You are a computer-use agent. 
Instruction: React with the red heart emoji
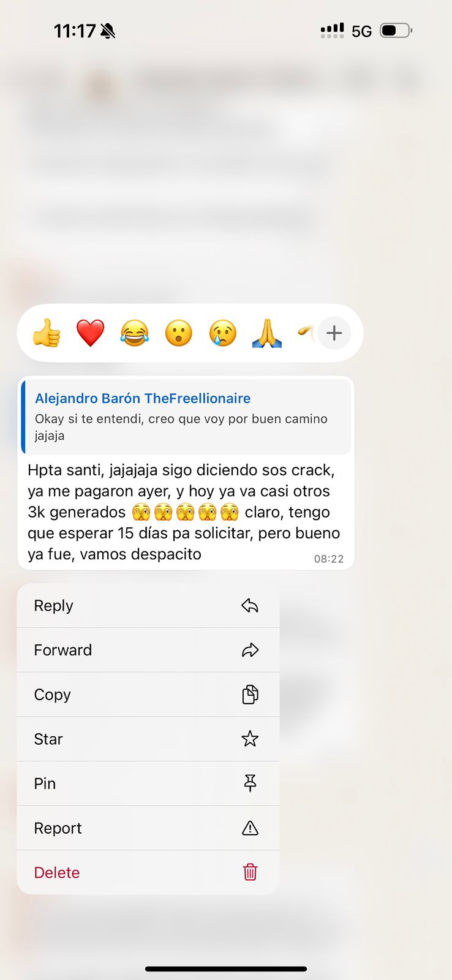[91, 333]
